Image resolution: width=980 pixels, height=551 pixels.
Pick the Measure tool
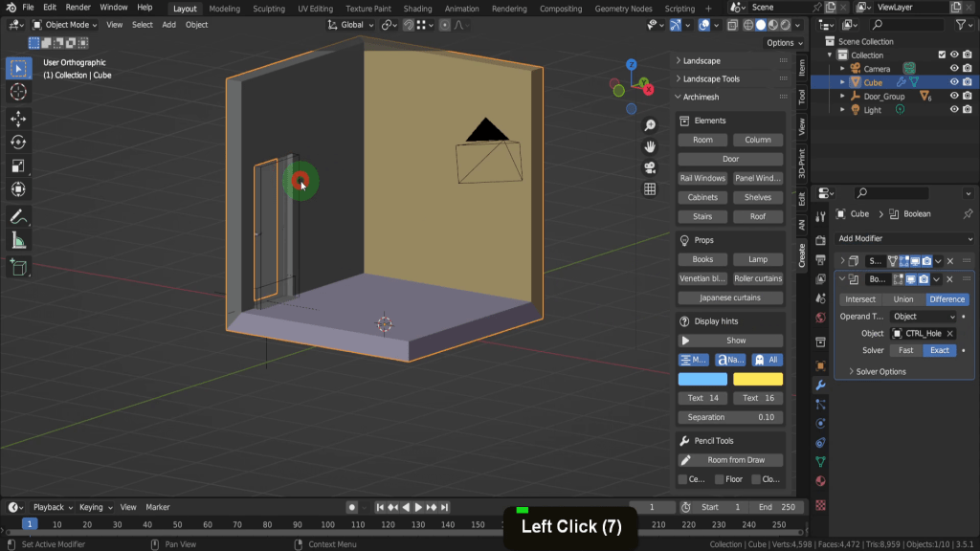(18, 240)
